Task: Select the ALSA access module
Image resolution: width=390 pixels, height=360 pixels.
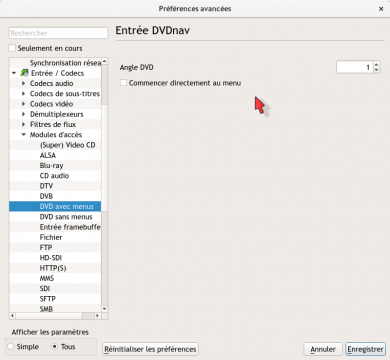Action: click(x=55, y=155)
